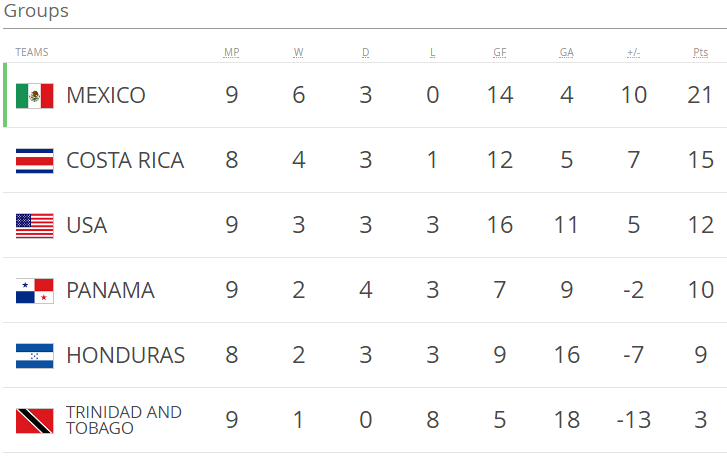
Task: Select the USA team name
Action: pyautogui.click(x=86, y=226)
